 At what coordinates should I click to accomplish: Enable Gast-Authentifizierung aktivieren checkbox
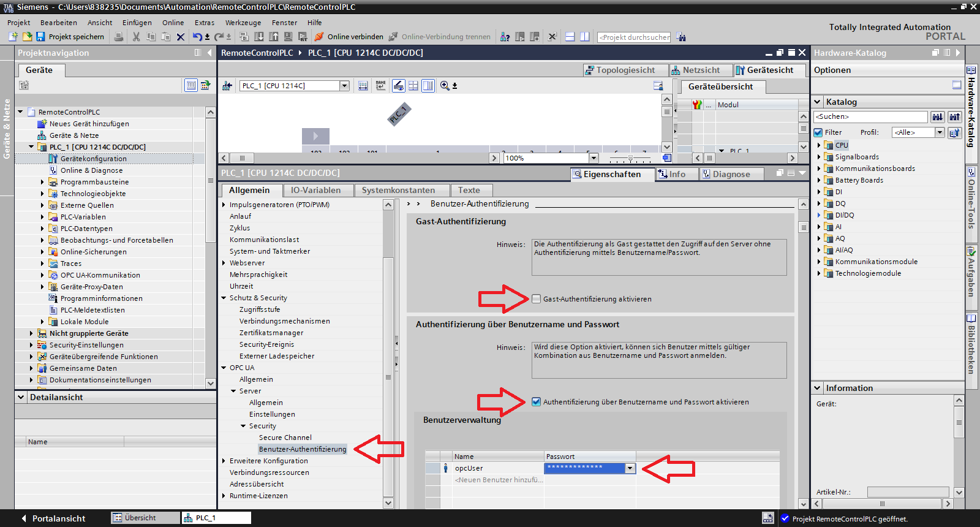[x=537, y=299]
